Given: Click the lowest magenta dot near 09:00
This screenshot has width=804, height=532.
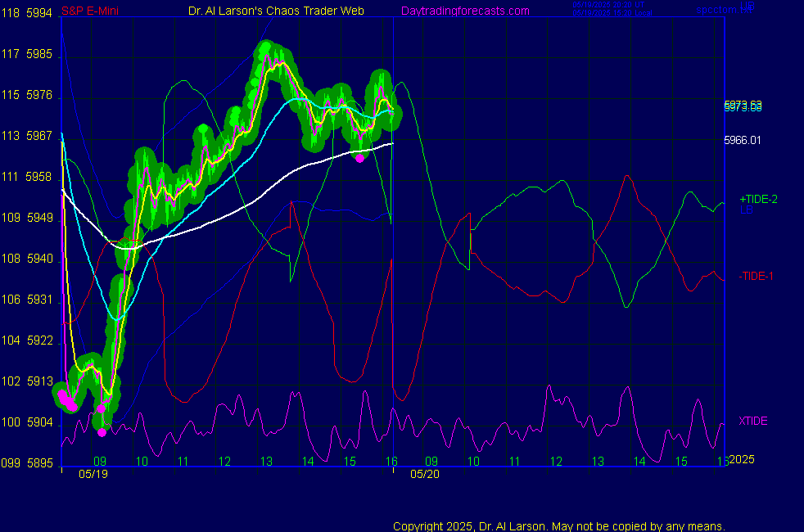Looking at the screenshot, I should [102, 432].
